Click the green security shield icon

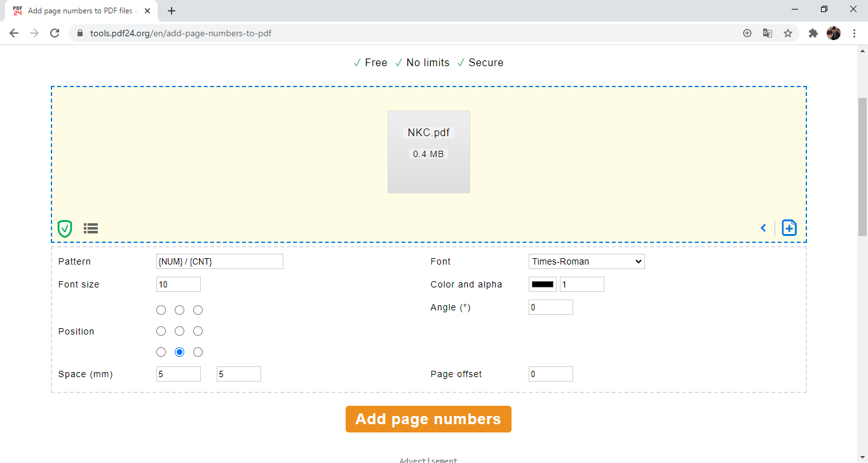65,228
